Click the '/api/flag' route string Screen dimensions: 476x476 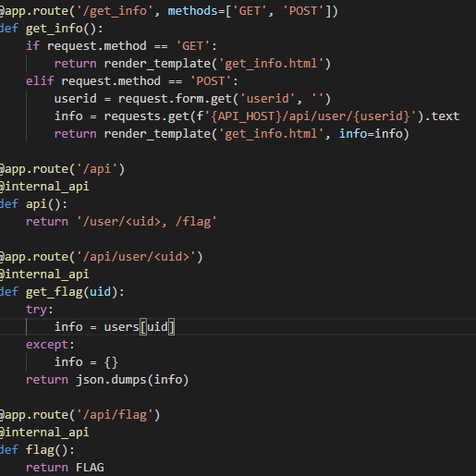pos(115,415)
